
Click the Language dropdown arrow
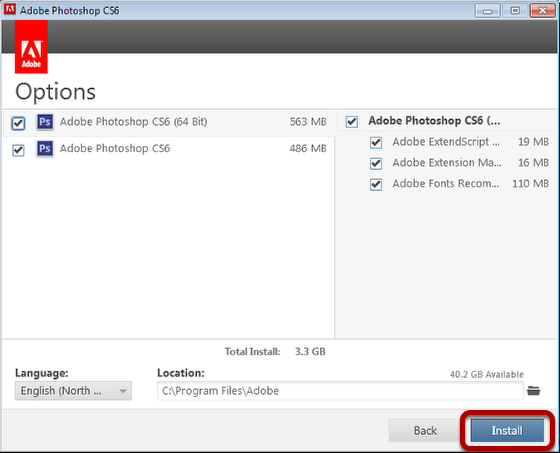pyautogui.click(x=123, y=391)
